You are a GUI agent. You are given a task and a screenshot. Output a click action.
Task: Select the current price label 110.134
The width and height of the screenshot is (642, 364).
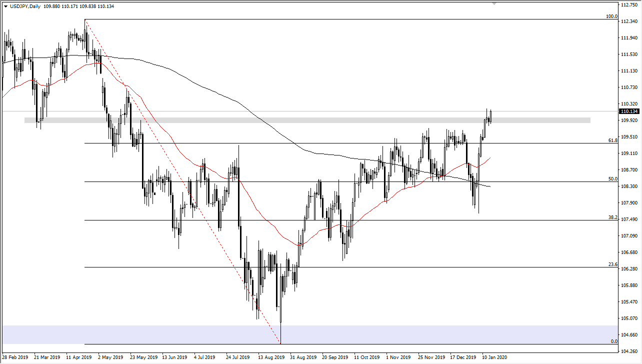[629, 111]
